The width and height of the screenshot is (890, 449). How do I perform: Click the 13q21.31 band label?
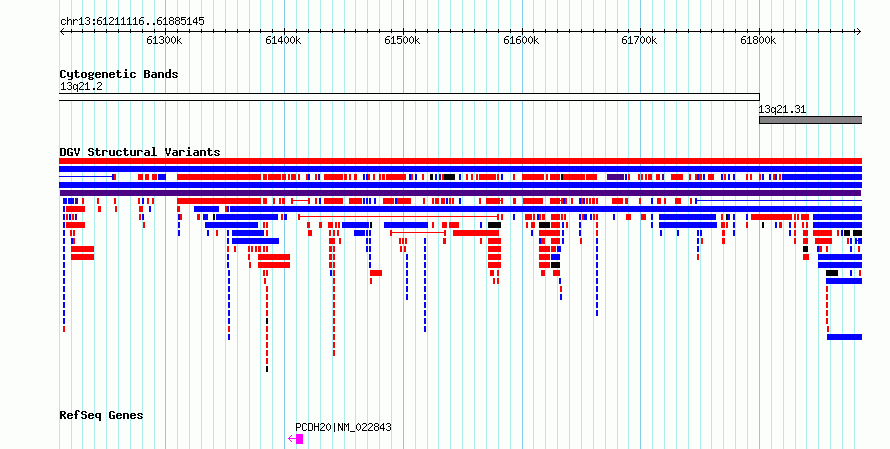782,110
